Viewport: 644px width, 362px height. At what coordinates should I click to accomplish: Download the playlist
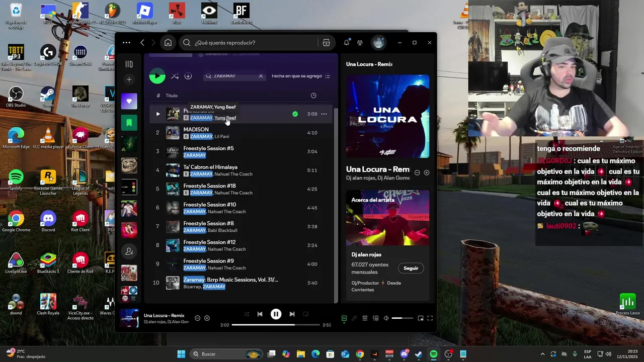pyautogui.click(x=188, y=76)
